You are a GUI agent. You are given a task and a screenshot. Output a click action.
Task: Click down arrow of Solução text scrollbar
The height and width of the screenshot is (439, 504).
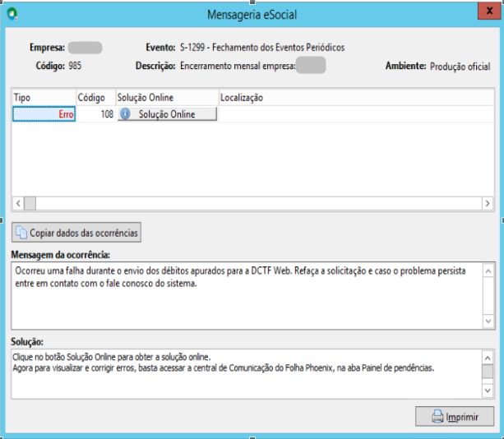click(488, 390)
